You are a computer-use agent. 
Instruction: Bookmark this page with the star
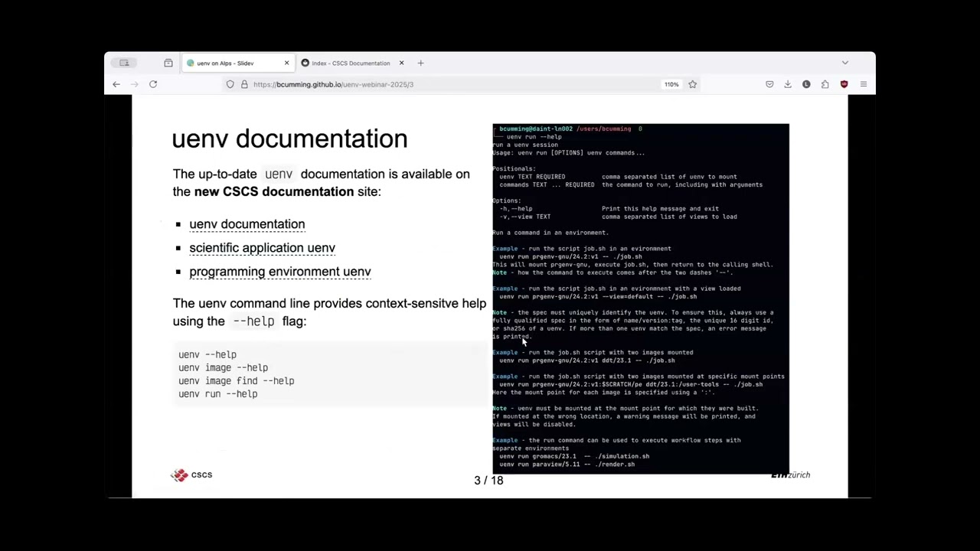tap(692, 84)
